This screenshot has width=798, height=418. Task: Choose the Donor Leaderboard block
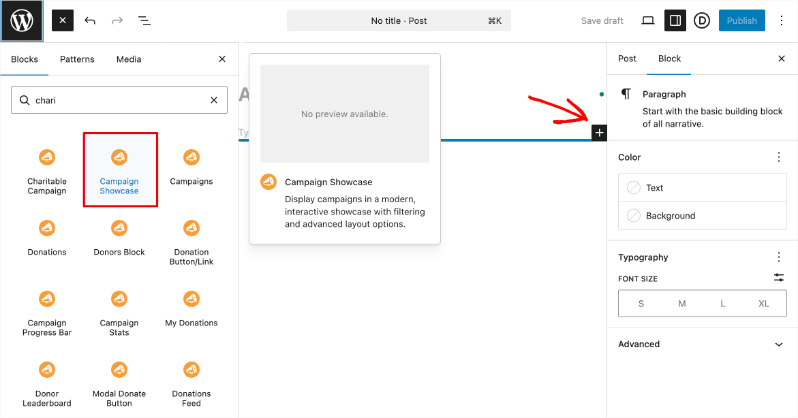pos(47,383)
